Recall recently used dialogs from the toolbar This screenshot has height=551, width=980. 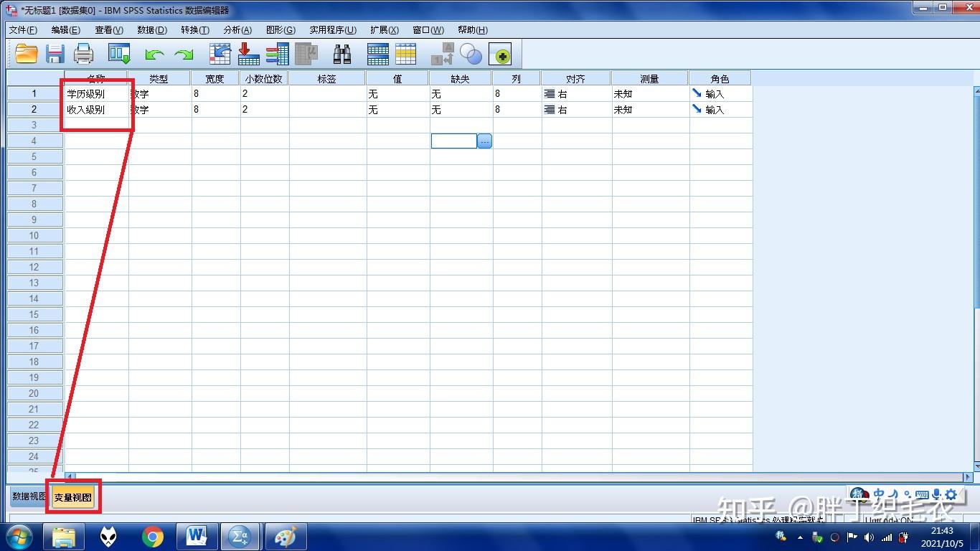(118, 53)
